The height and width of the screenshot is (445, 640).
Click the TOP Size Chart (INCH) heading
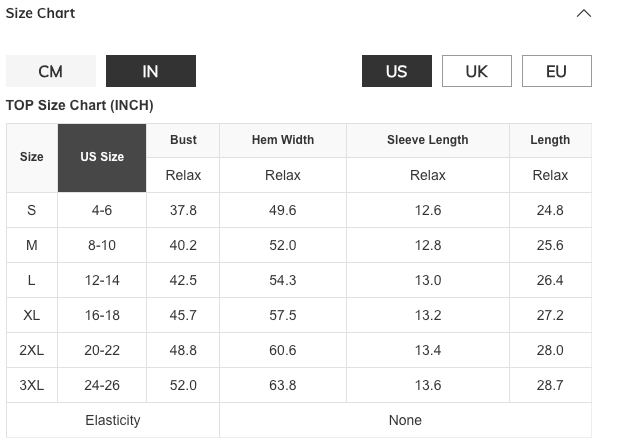coord(80,105)
